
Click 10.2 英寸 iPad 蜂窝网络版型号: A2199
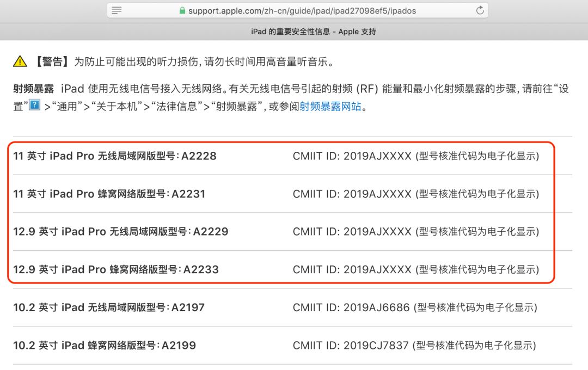pyautogui.click(x=105, y=346)
